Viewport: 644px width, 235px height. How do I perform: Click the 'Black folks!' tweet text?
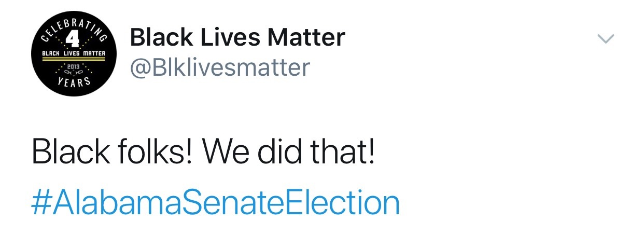click(x=113, y=153)
